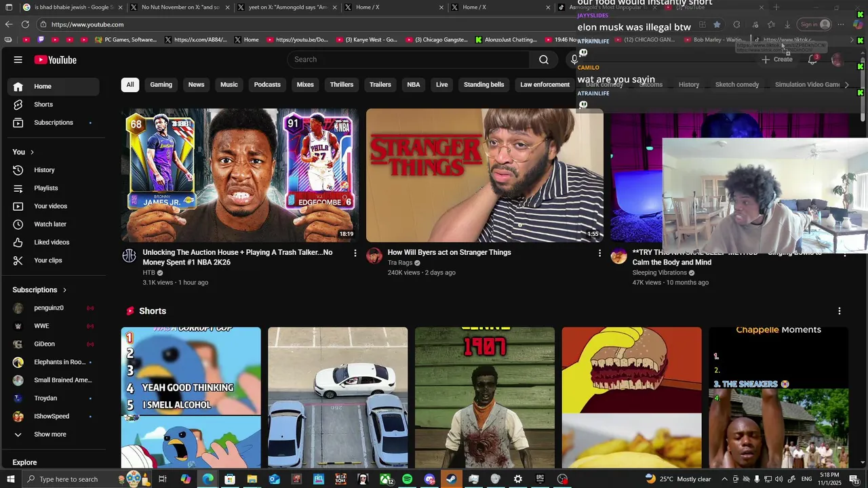Screen dimensions: 868x488
Task: Select the Thrillers filter chip
Action: tap(342, 85)
